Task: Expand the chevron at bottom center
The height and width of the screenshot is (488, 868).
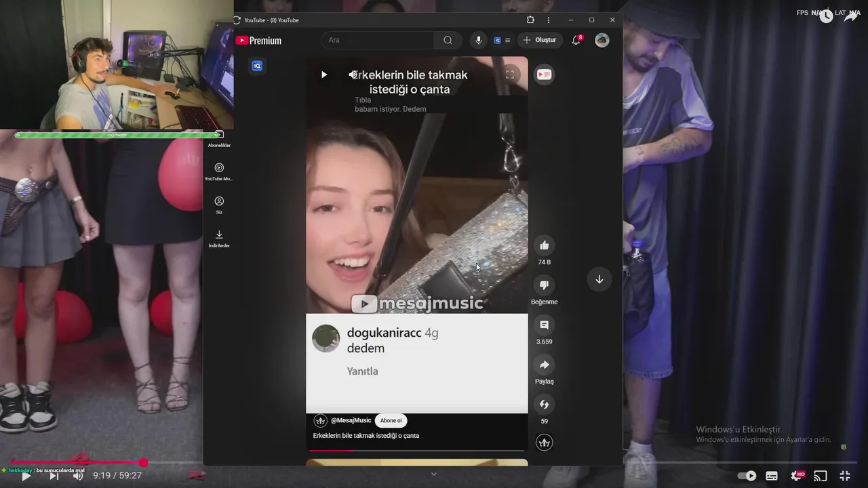Action: tap(434, 474)
